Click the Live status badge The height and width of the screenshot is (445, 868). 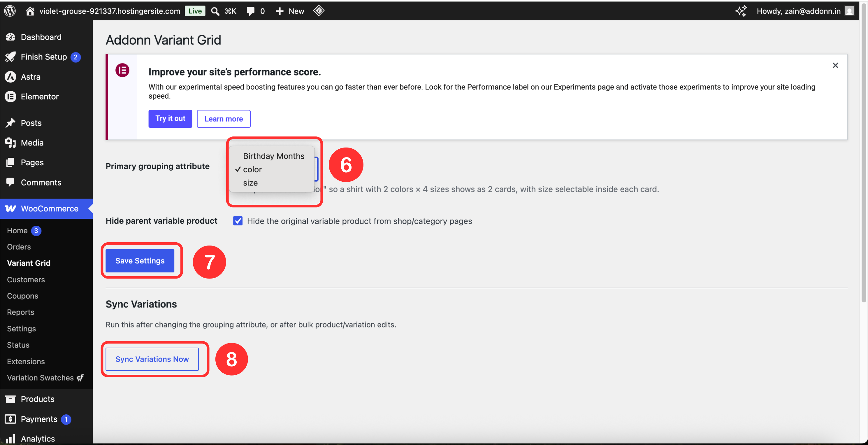(x=195, y=11)
